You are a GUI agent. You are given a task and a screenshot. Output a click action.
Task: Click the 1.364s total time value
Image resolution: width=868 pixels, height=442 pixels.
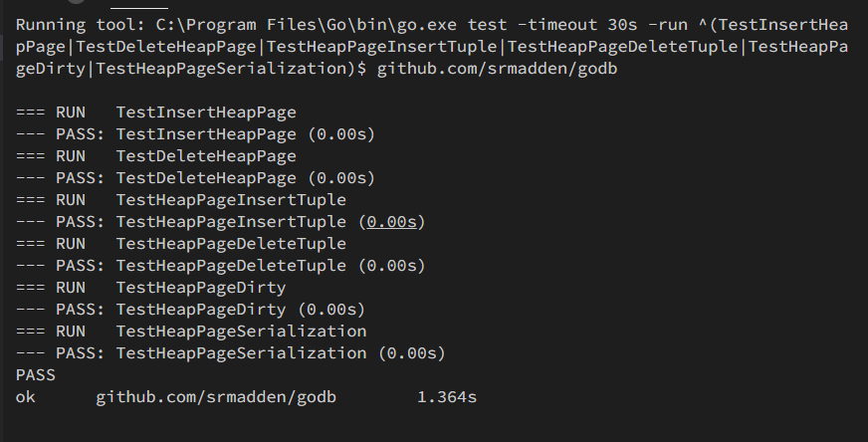click(x=446, y=397)
